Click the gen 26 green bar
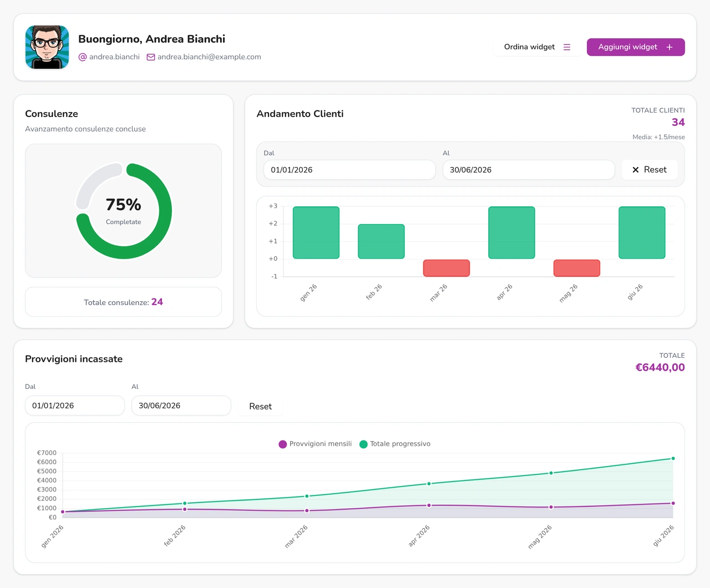The height and width of the screenshot is (588, 710). pos(316,232)
